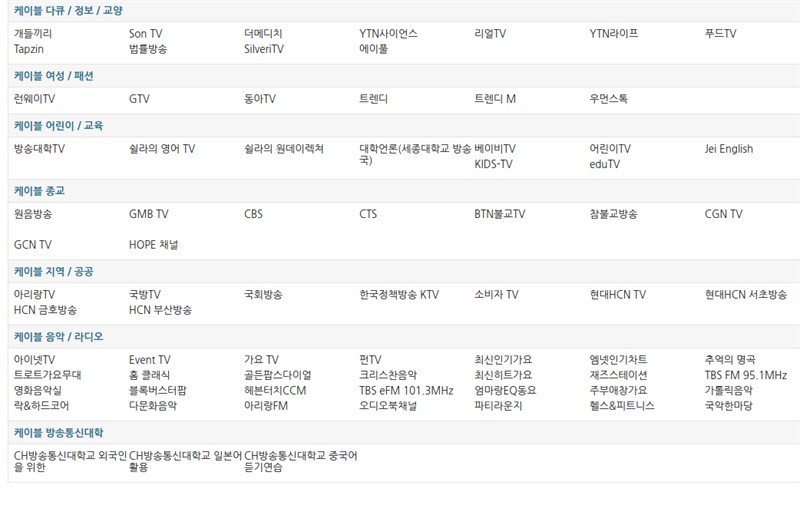The width and height of the screenshot is (800, 505).
Task: Click CH방송통신대학교 일본어 활용
Action: pos(185,461)
